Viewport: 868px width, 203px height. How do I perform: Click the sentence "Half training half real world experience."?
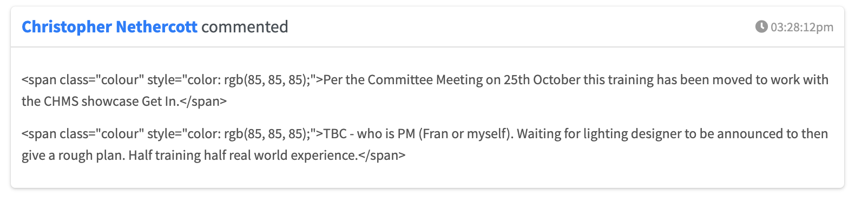point(243,155)
